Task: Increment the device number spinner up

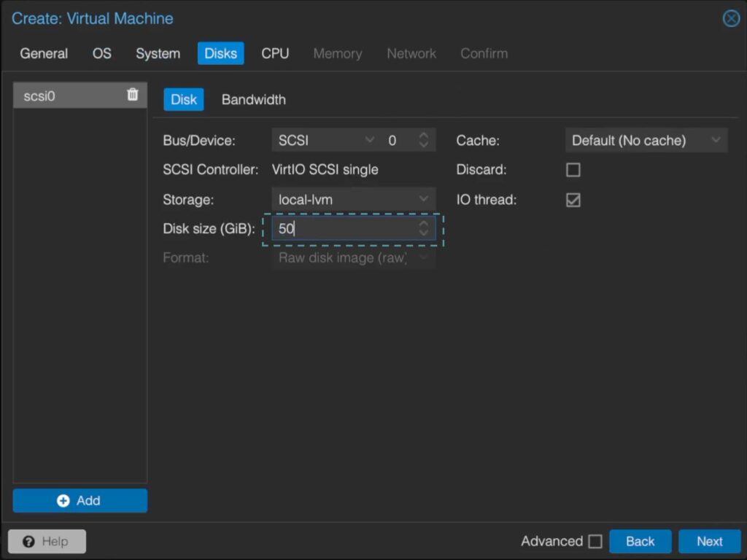Action: [x=423, y=136]
